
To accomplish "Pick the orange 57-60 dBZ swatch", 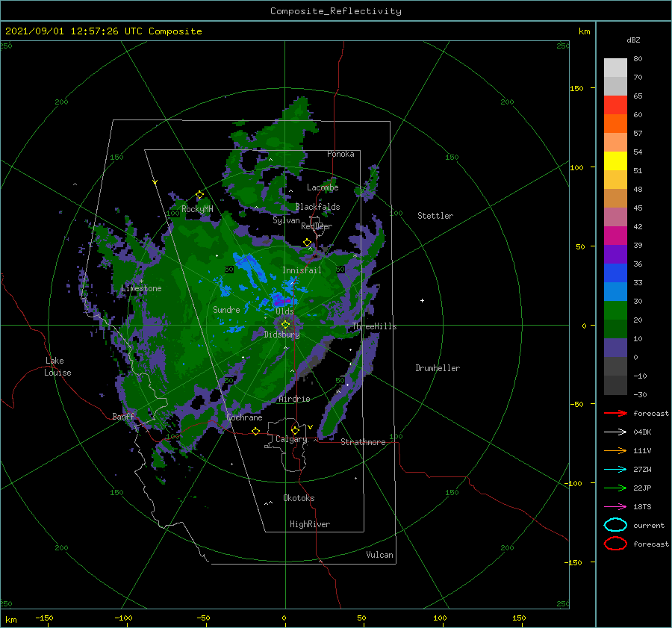I will click(615, 123).
